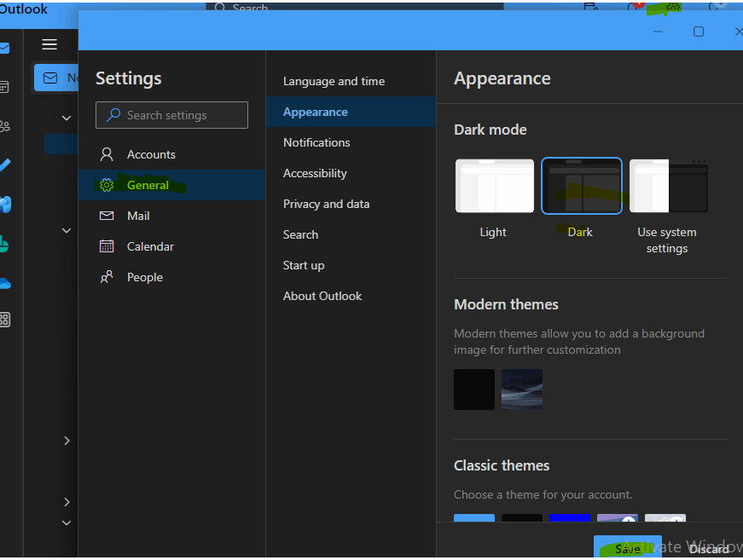The height and width of the screenshot is (560, 743).
Task: Open Notifications settings page
Action: pos(316,142)
